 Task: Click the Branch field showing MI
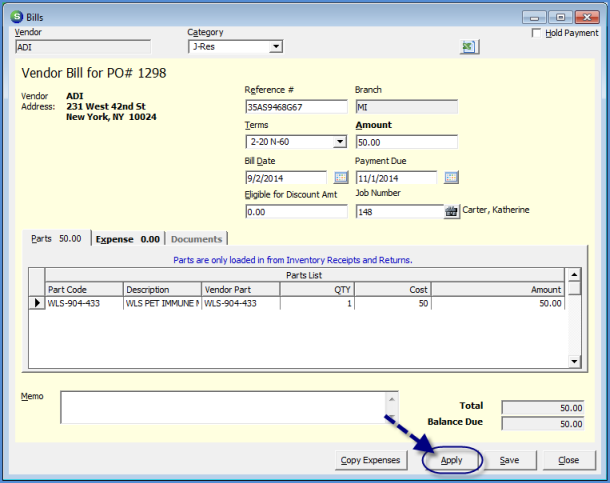click(x=407, y=107)
